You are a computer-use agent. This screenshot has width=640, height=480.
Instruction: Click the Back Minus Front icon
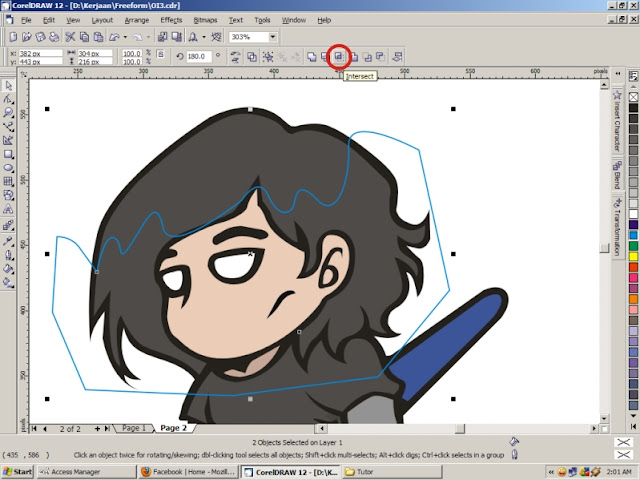(380, 57)
